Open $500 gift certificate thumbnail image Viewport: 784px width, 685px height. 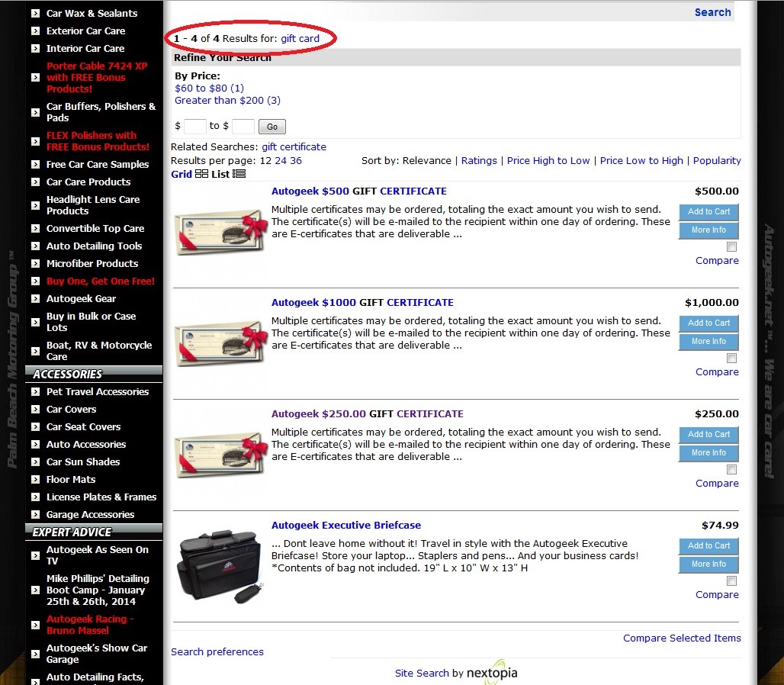(x=221, y=231)
